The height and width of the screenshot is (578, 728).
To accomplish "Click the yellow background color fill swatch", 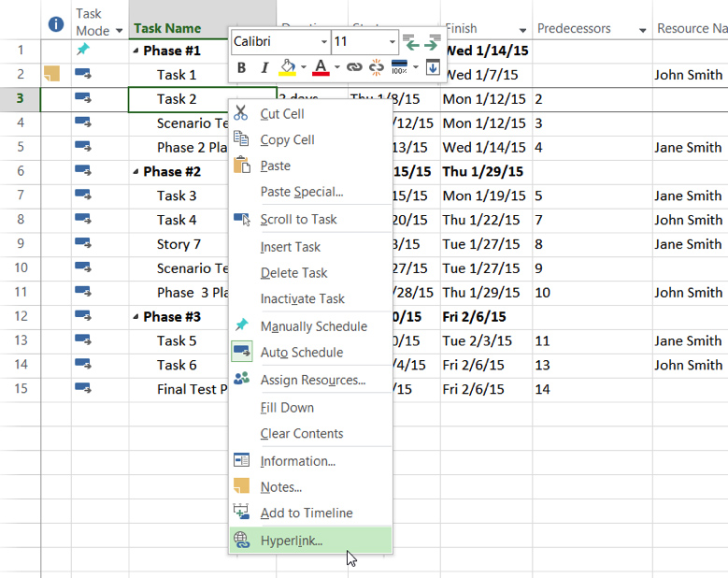I will click(287, 67).
